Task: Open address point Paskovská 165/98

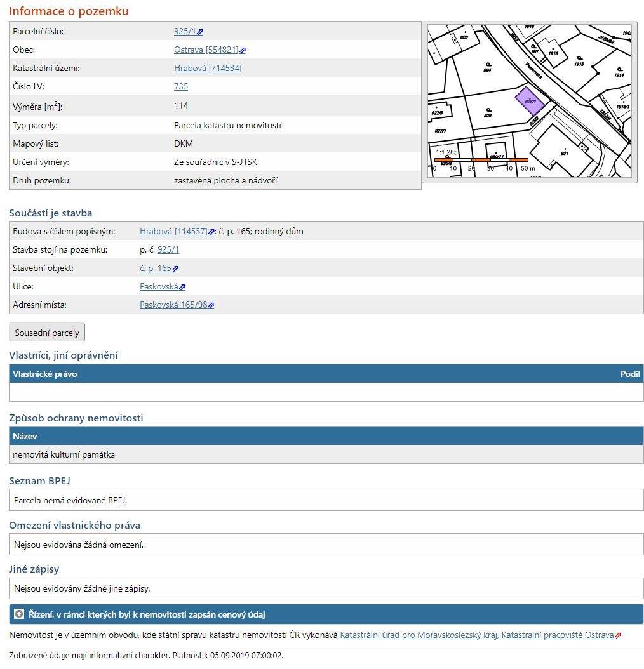Action: 173,305
